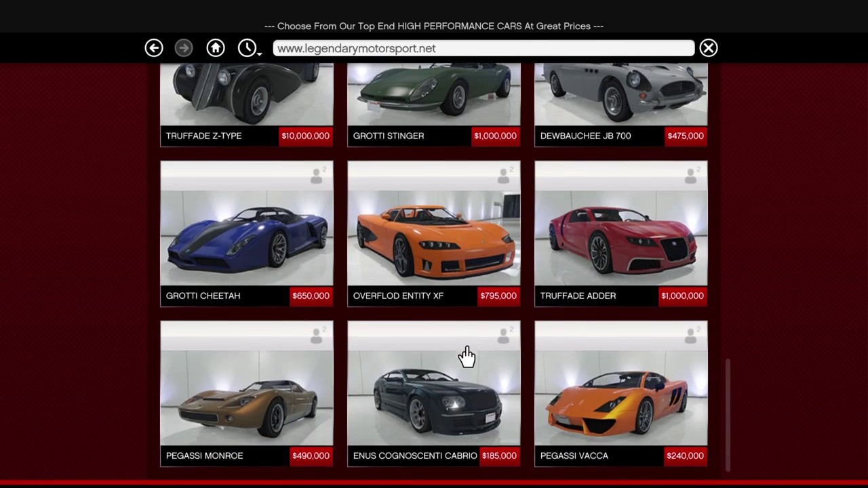Click the $650,000 price tag
This screenshot has width=868, height=488.
click(x=311, y=296)
